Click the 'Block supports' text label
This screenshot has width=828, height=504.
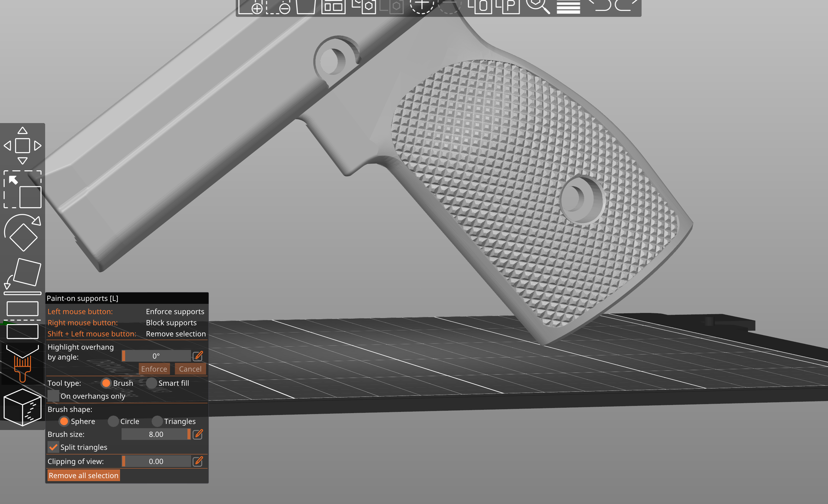(x=171, y=323)
